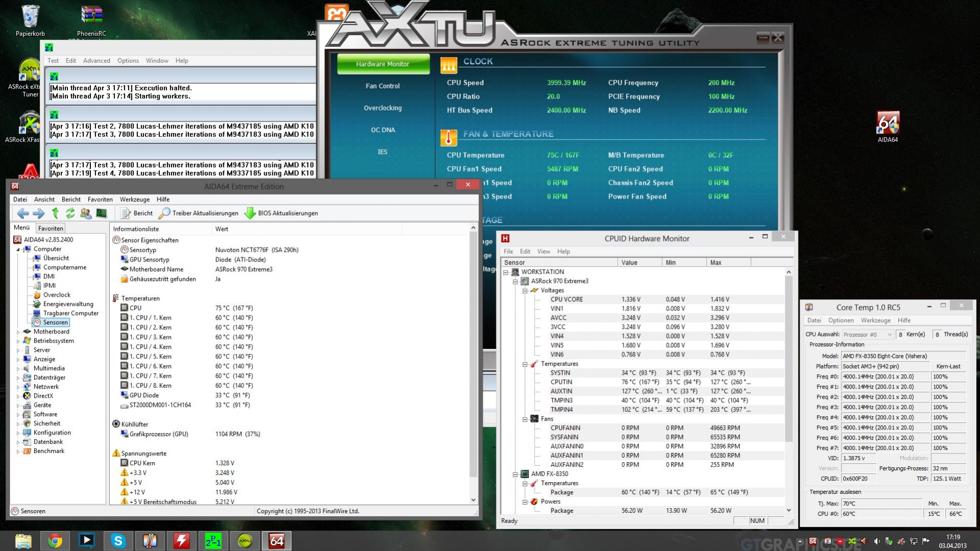Open OC DNA section in AXTU
This screenshot has height=551, width=980.
(383, 130)
